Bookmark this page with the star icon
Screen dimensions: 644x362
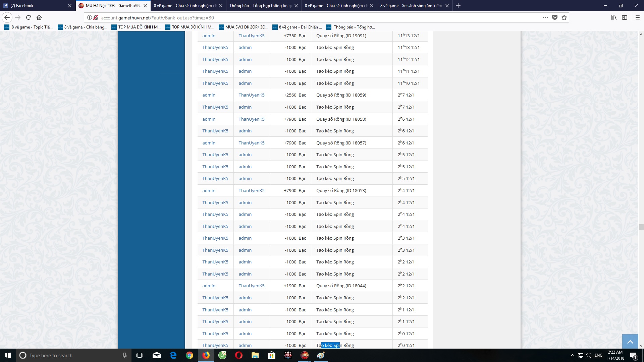point(564,17)
